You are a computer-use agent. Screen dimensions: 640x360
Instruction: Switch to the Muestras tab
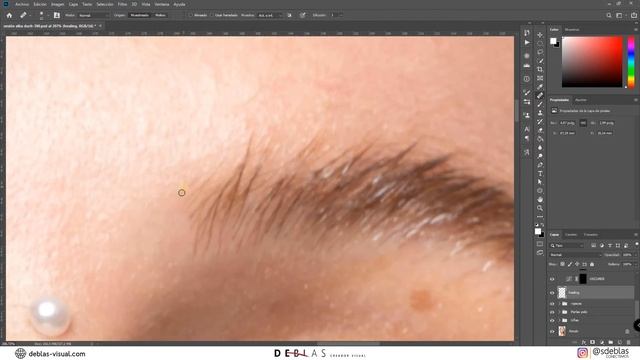[x=572, y=29]
